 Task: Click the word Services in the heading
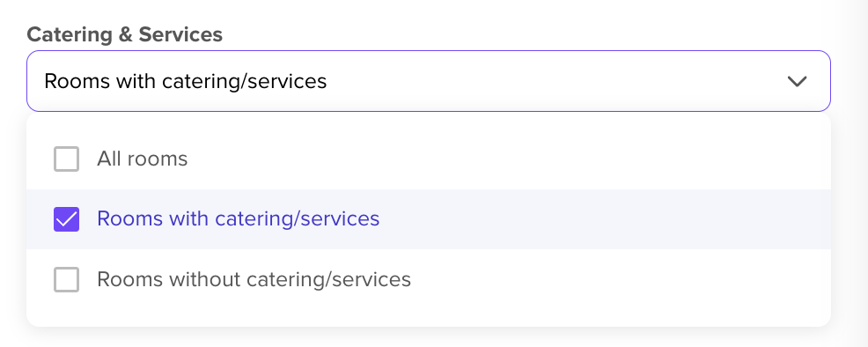pyautogui.click(x=180, y=34)
